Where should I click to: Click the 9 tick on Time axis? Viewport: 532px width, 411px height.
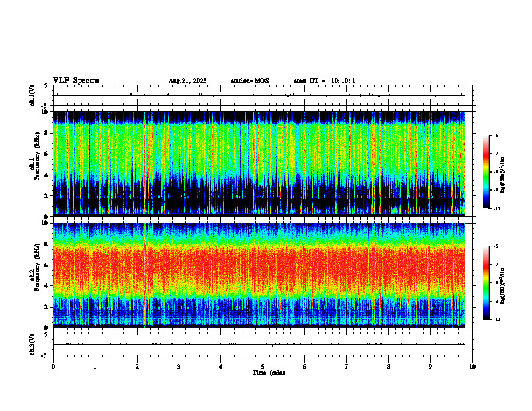(430, 367)
